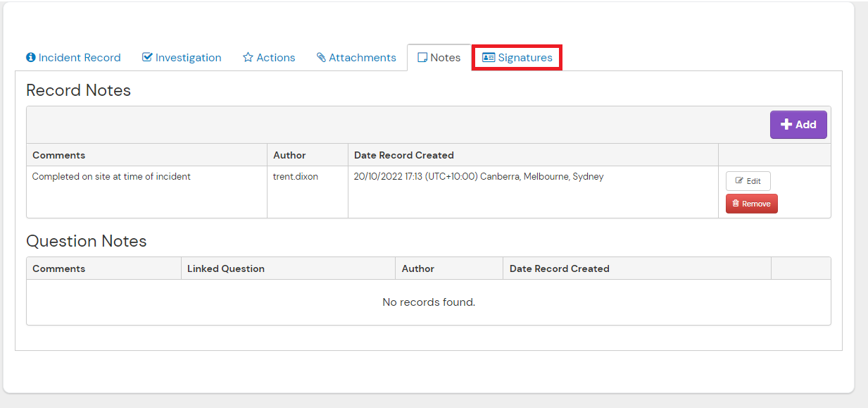Click the checkmark icon beside Investigation

pos(147,58)
